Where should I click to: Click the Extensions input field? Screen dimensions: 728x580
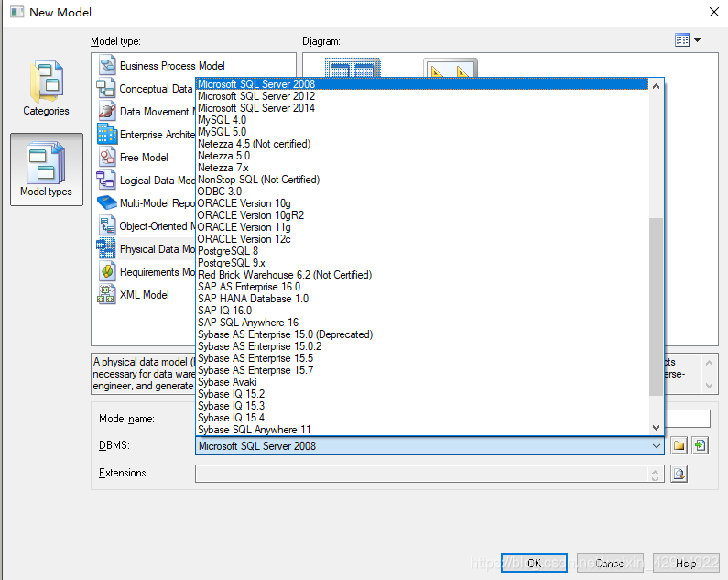421,474
